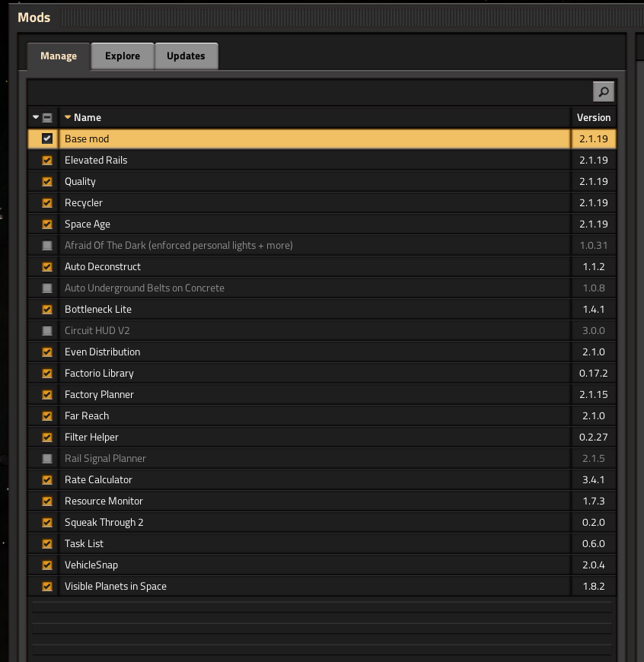This screenshot has width=644, height=662.
Task: Uncheck the Rate Calculator mod
Action: pyautogui.click(x=47, y=479)
